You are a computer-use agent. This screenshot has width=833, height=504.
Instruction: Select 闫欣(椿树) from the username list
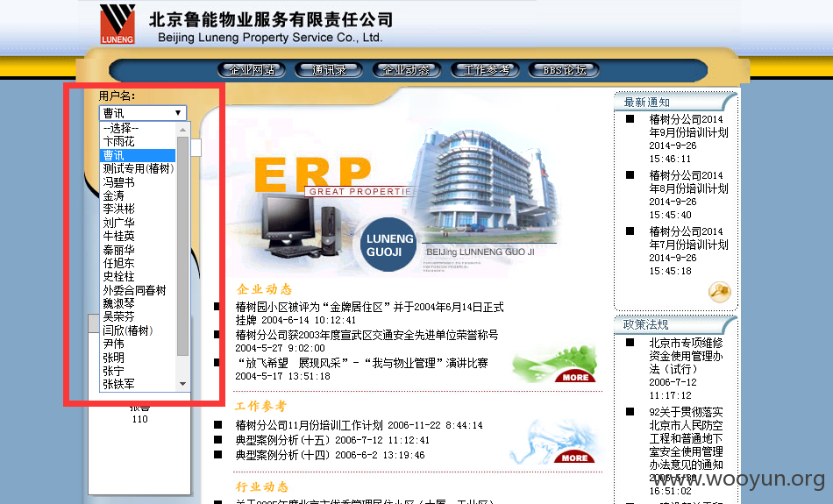138,330
